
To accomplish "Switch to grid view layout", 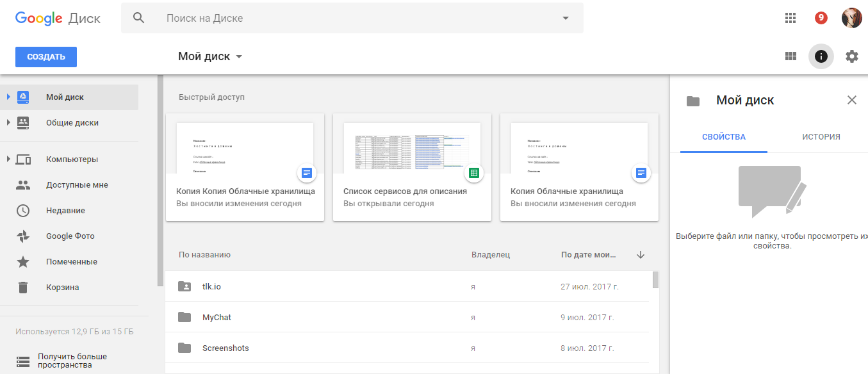I will (790, 56).
